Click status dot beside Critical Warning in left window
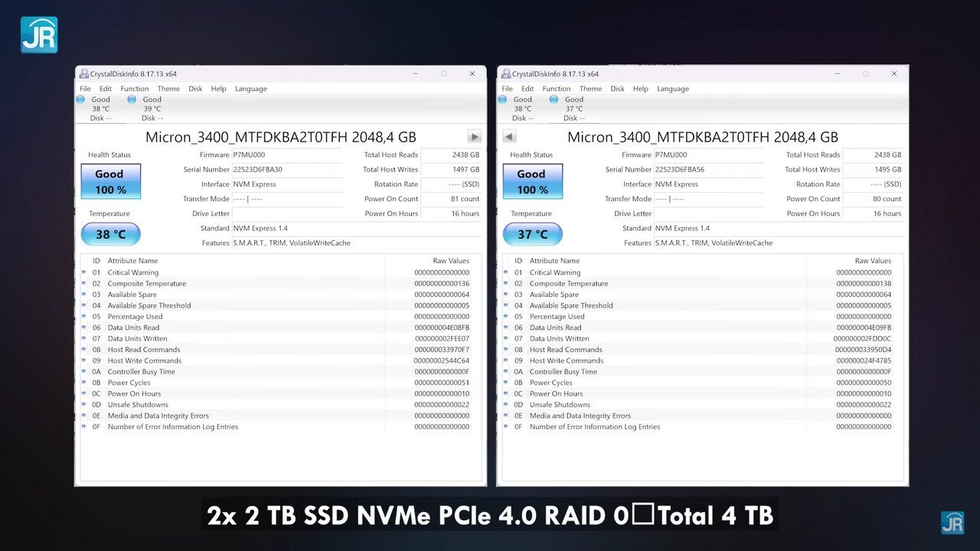 tap(84, 272)
